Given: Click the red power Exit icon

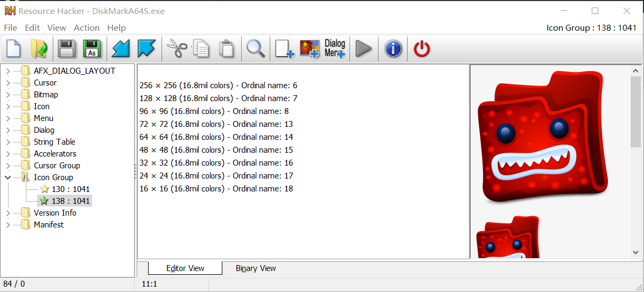Looking at the screenshot, I should pos(422,49).
